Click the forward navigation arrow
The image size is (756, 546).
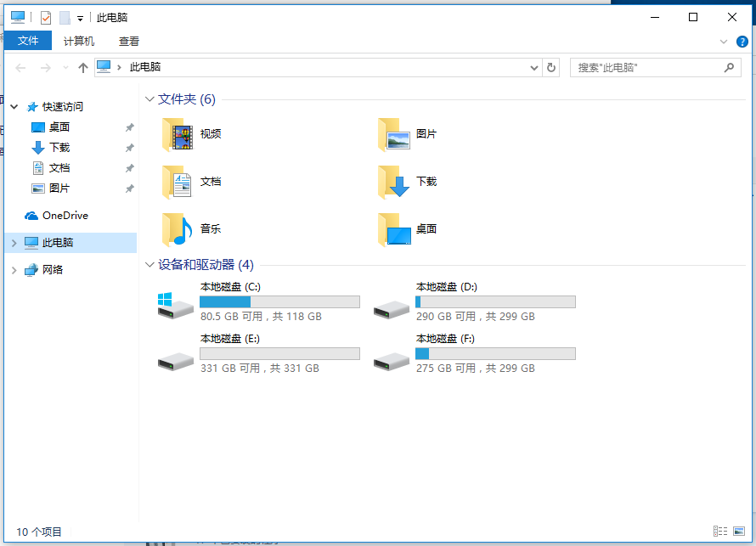(45, 68)
